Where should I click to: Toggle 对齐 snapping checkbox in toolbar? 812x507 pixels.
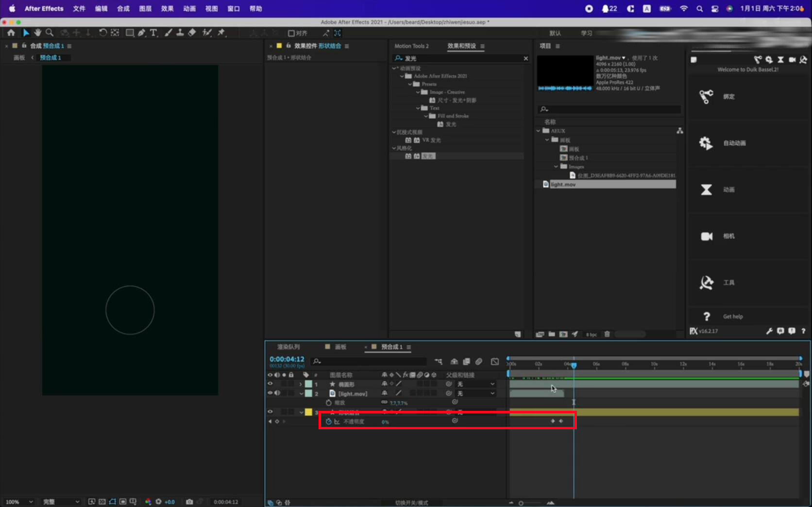tap(291, 33)
